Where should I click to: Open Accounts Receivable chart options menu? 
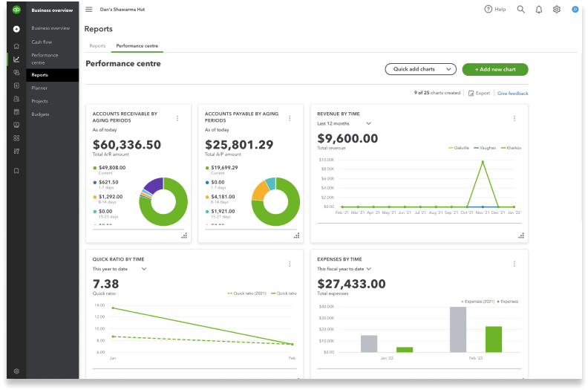coord(177,118)
